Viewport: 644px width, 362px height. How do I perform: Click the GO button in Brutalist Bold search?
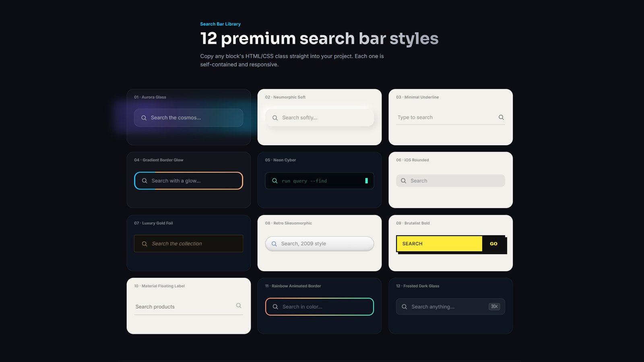[493, 244]
